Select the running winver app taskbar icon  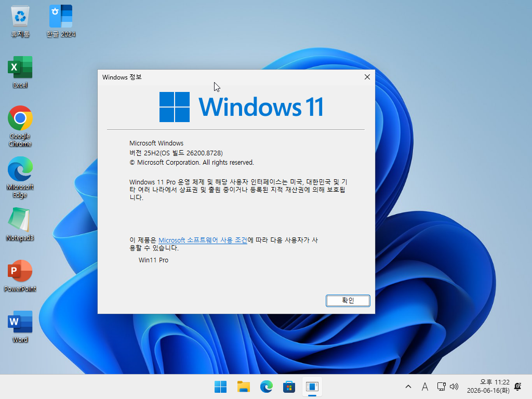(x=312, y=387)
